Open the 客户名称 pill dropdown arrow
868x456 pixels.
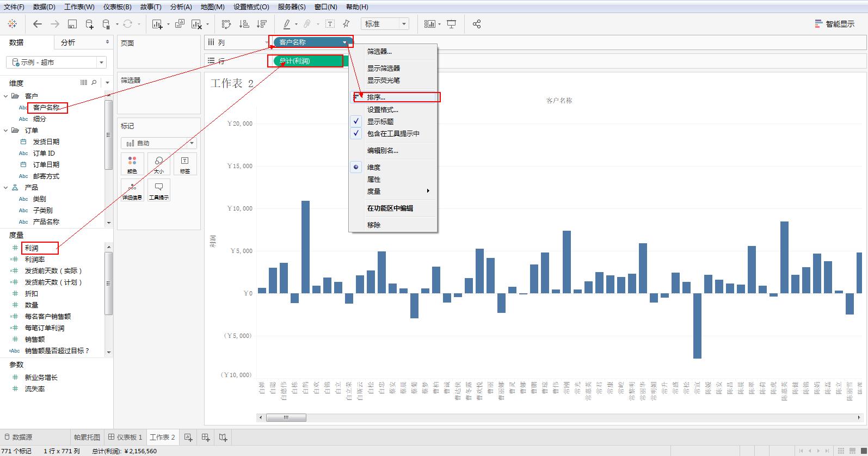pos(344,42)
